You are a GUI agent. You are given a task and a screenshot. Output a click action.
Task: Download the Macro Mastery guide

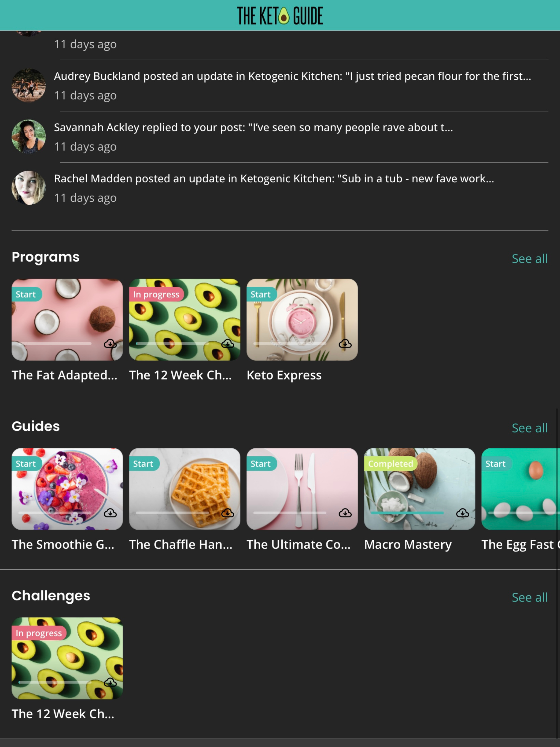(x=462, y=513)
